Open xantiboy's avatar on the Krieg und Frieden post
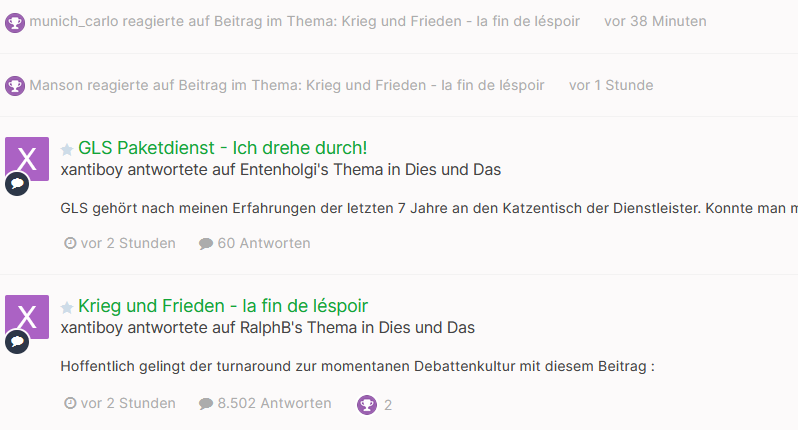The image size is (798, 430). tap(27, 317)
